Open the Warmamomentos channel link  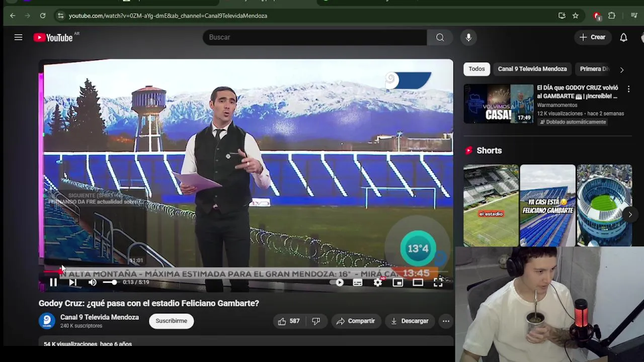557,105
